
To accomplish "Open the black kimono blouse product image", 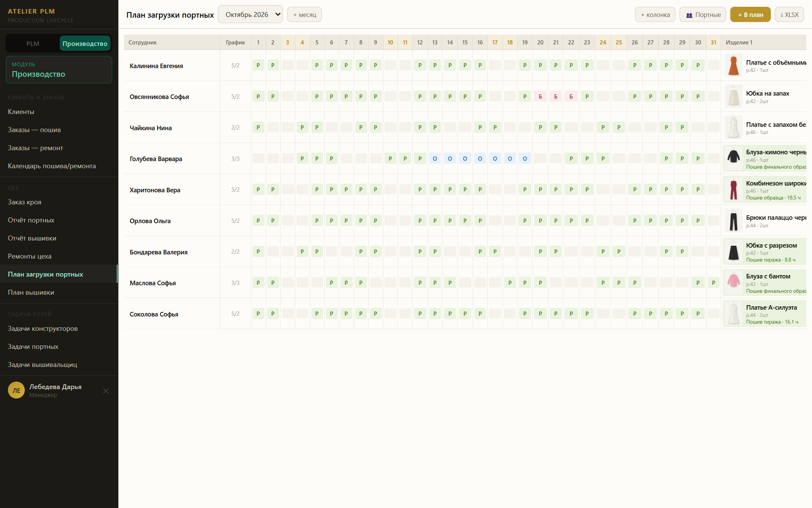I will point(733,158).
